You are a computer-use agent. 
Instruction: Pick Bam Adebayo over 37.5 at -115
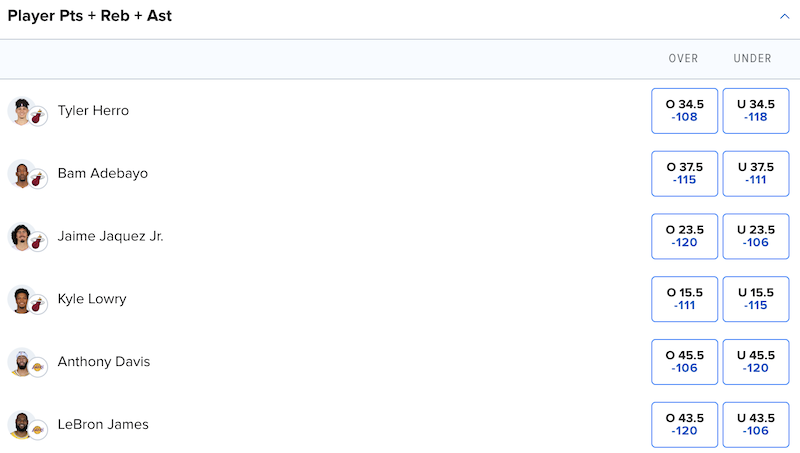[684, 173]
